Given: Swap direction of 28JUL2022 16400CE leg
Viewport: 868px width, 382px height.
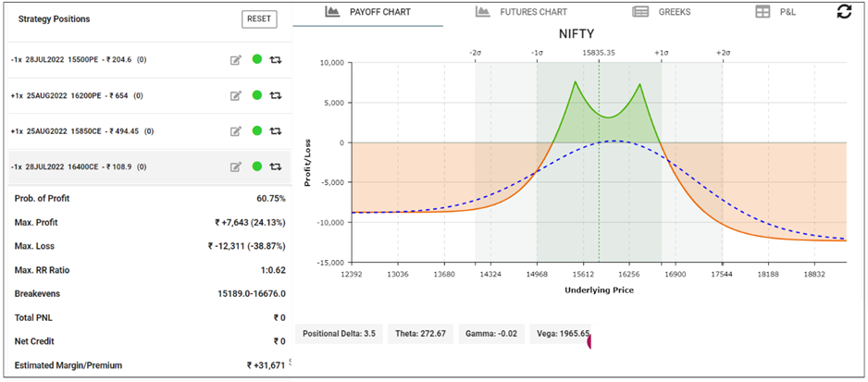Looking at the screenshot, I should click(275, 166).
